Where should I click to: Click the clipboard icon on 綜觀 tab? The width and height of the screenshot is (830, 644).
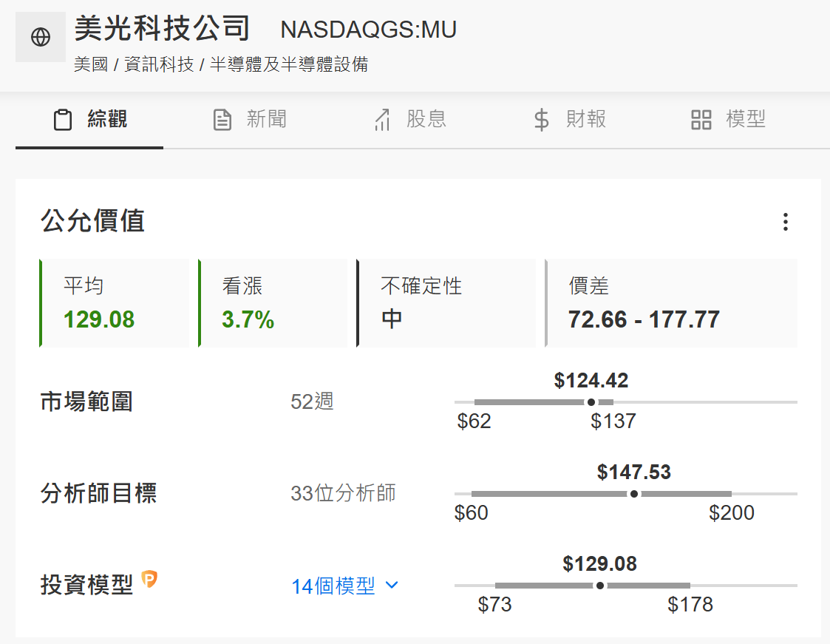63,120
